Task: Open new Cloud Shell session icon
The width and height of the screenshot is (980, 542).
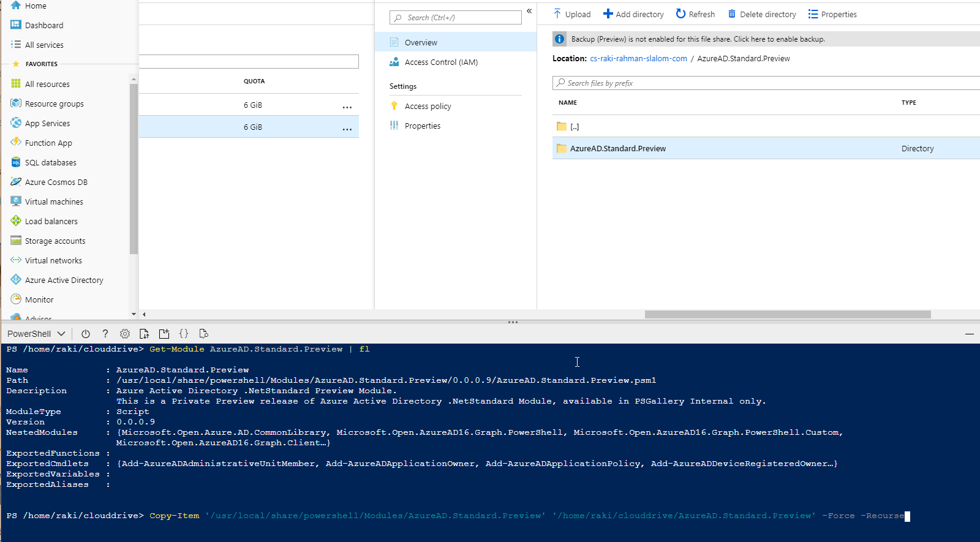Action: tap(164, 334)
